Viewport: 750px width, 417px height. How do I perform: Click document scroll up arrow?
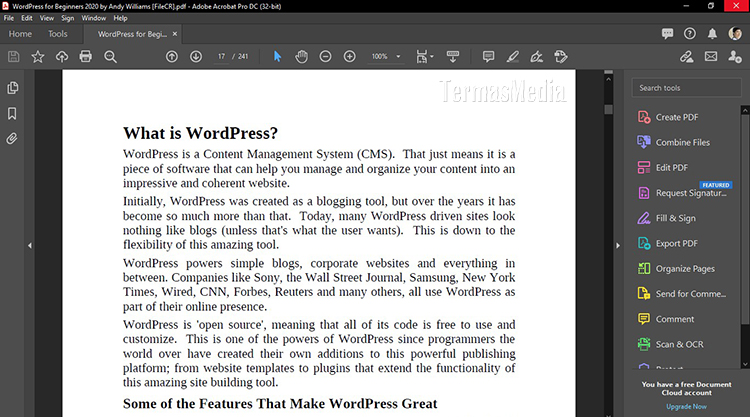(x=608, y=79)
